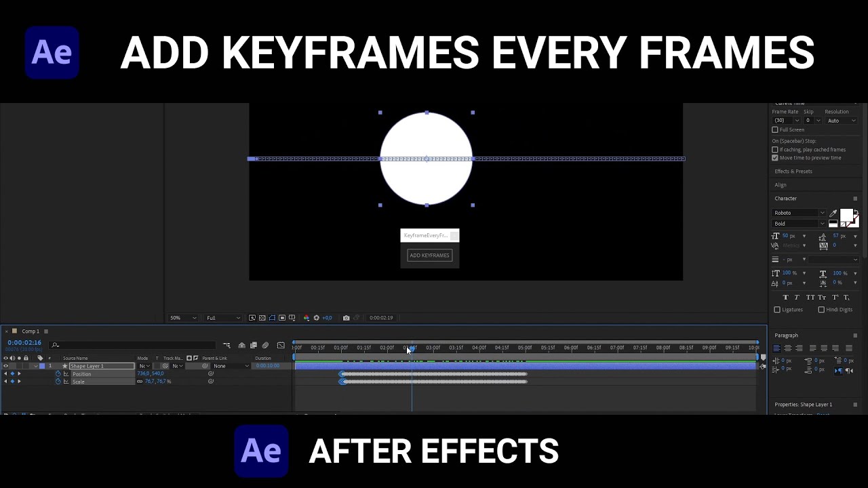Screen dimensions: 868x488
Task: Click the layer Duration value 0:00:10:00
Action: click(x=267, y=366)
